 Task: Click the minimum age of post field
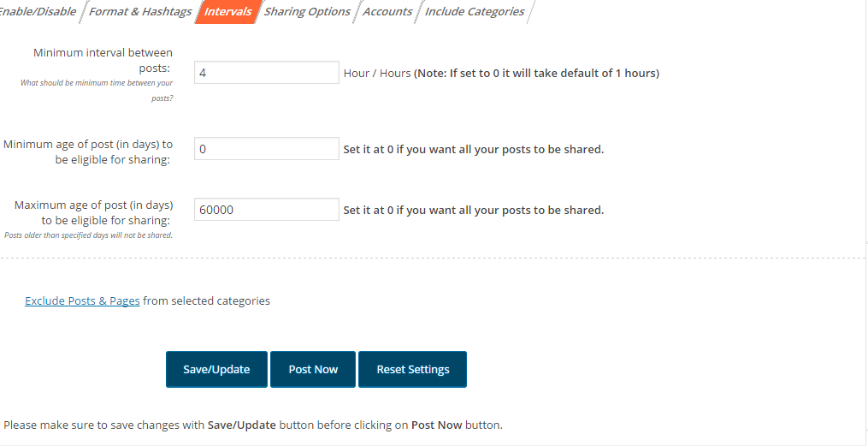point(266,148)
